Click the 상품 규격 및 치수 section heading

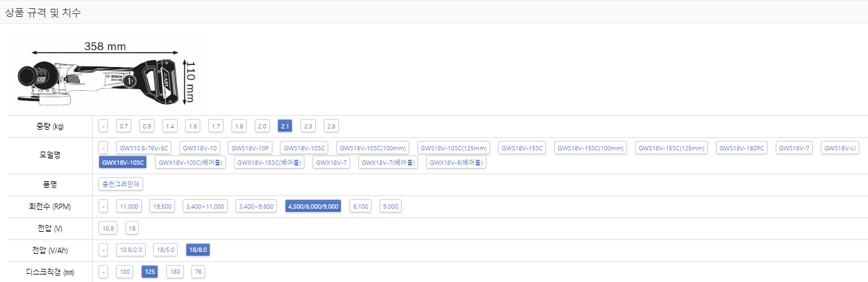43,12
